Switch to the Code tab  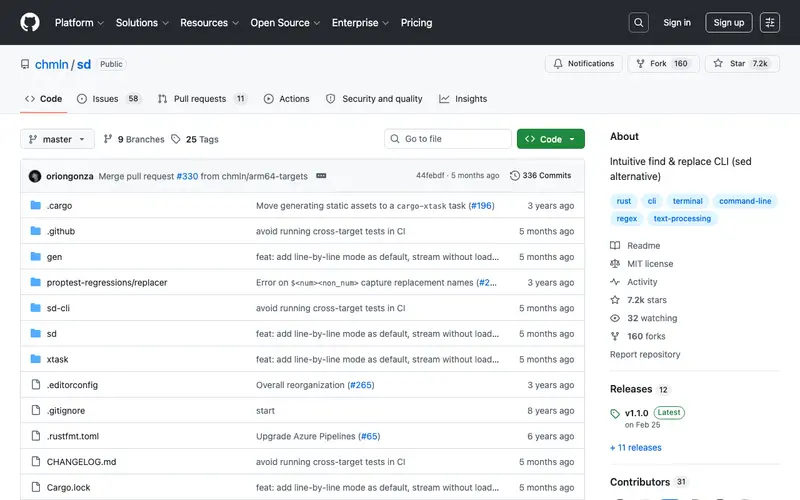[x=44, y=99]
